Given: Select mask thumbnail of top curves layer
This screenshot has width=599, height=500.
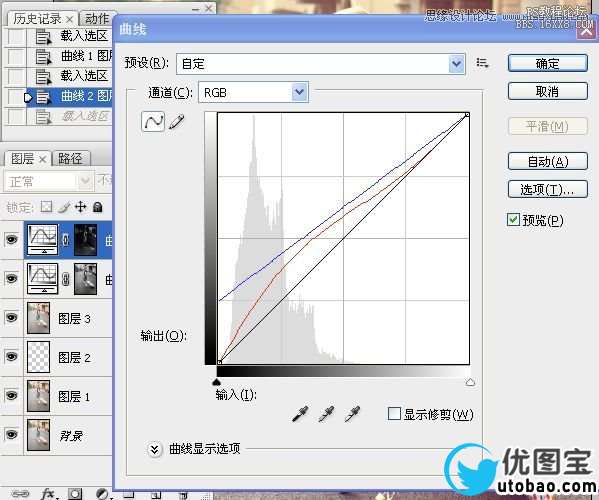Looking at the screenshot, I should click(x=85, y=240).
